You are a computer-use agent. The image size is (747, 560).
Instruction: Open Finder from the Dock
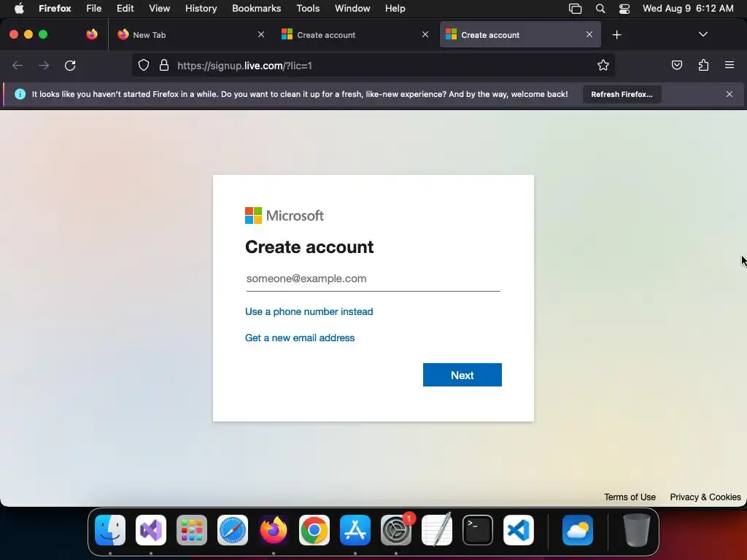pos(110,530)
